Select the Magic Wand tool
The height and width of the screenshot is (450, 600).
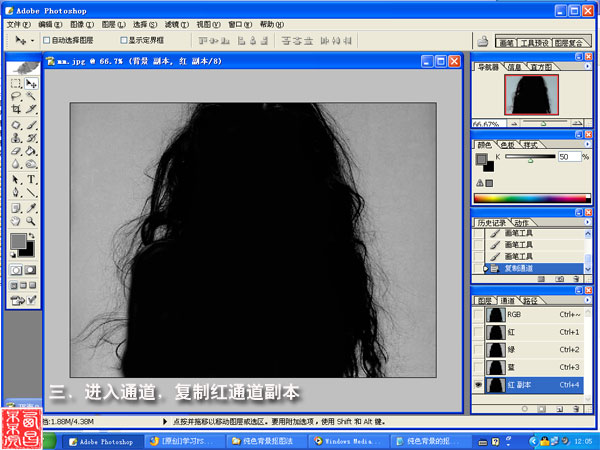(31, 96)
